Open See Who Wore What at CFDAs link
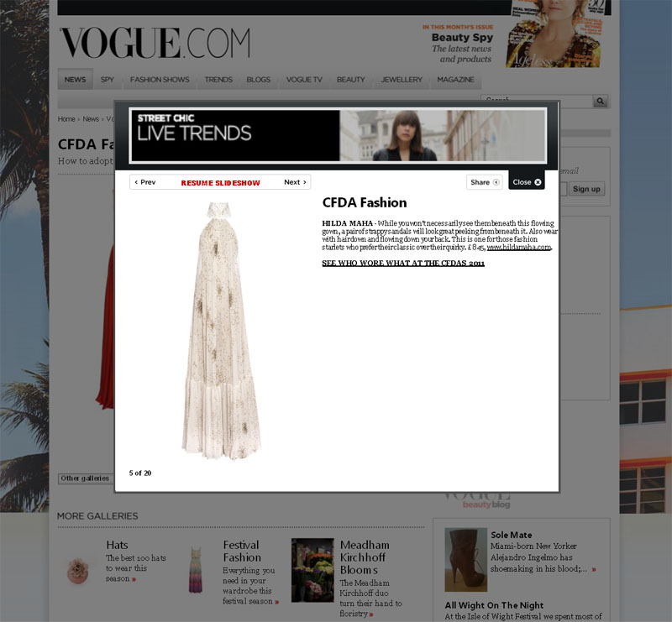Viewport: 672px width, 622px height. click(x=403, y=263)
